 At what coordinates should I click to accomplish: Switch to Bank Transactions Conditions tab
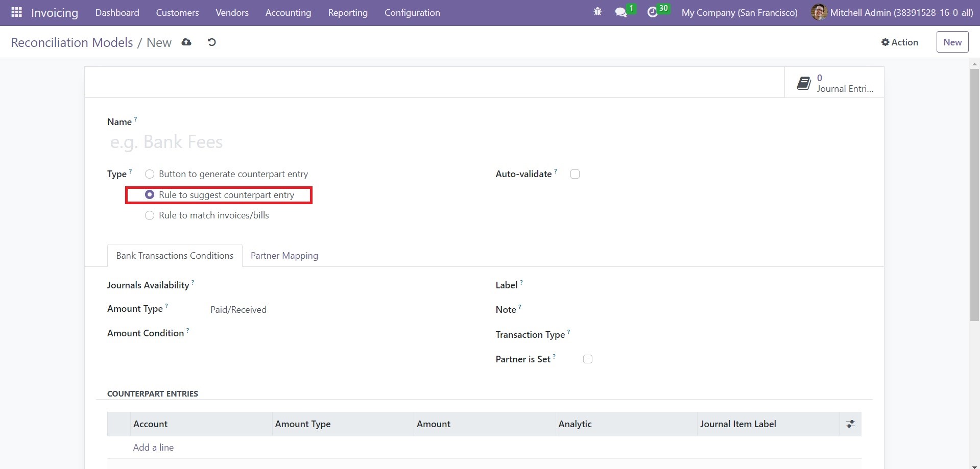point(175,256)
